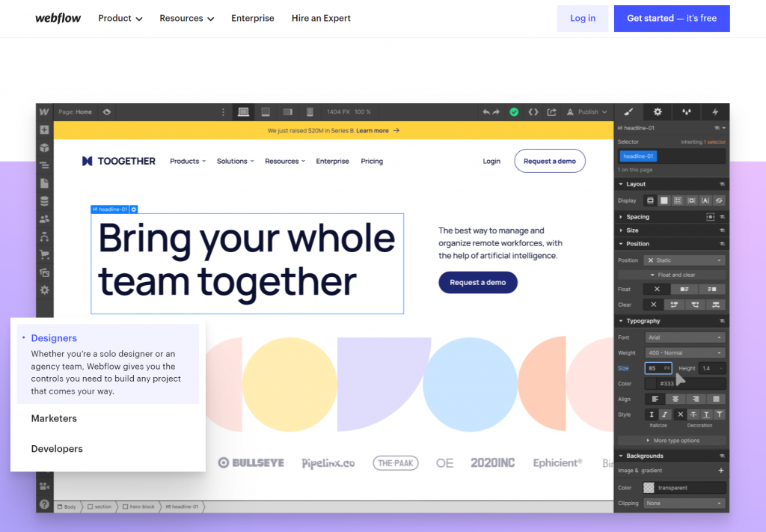Click the text color #333 swatch
Viewport: 766px width, 532px height.
[651, 384]
